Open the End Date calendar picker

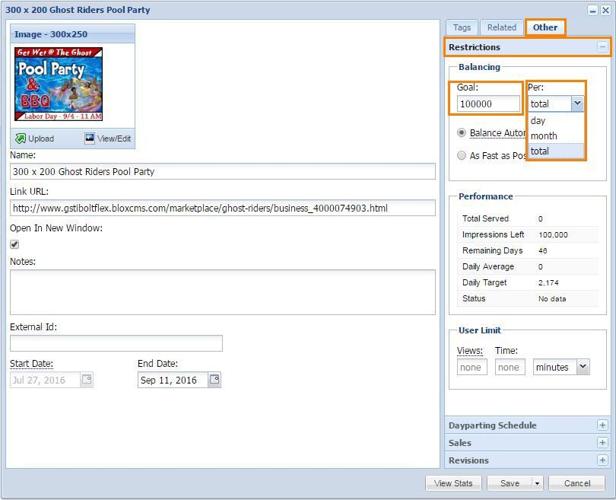tap(214, 380)
